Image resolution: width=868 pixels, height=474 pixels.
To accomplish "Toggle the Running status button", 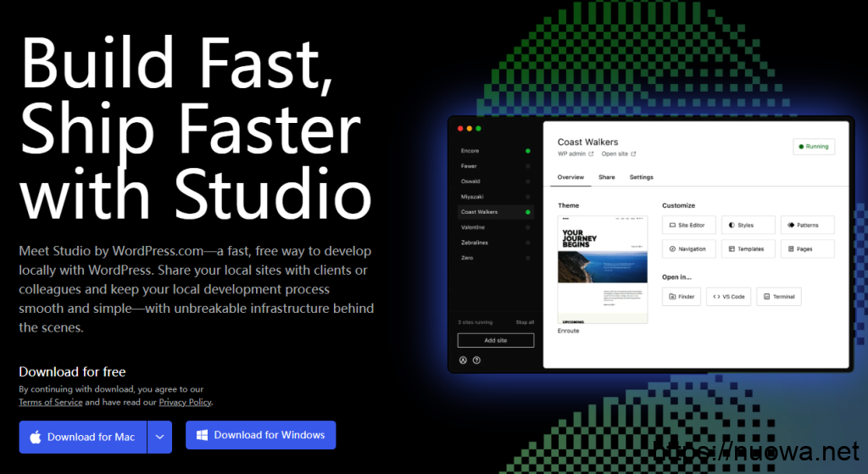I will 813,147.
